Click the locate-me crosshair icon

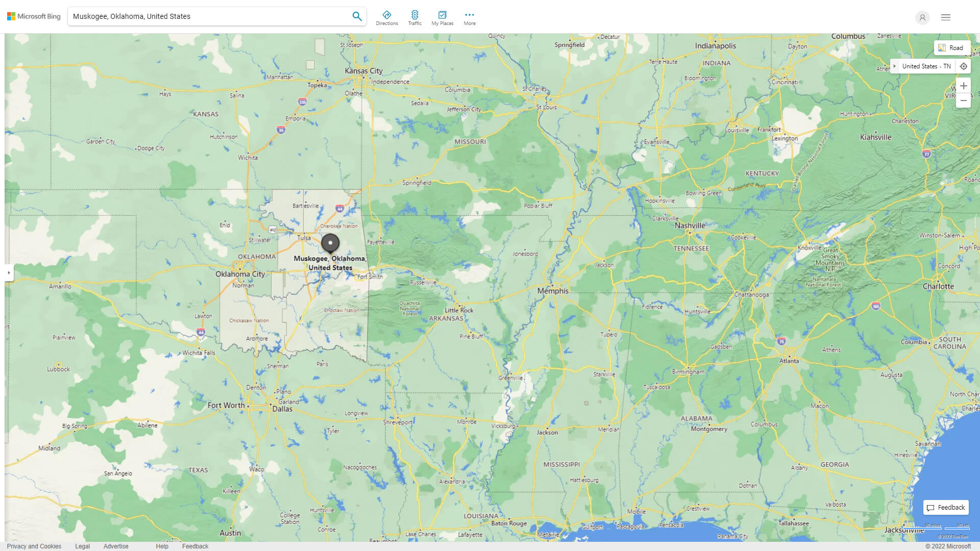click(x=964, y=66)
